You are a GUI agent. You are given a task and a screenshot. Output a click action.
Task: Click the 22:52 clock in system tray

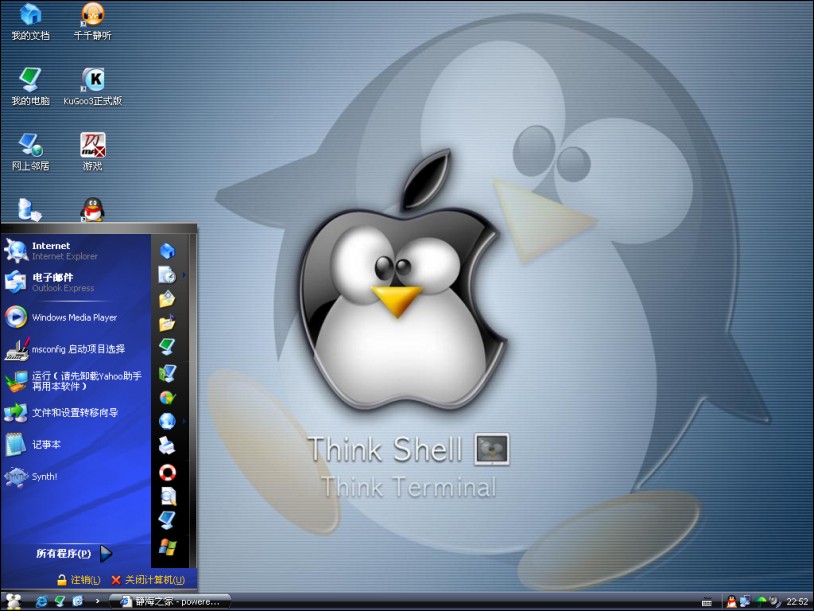click(x=797, y=602)
